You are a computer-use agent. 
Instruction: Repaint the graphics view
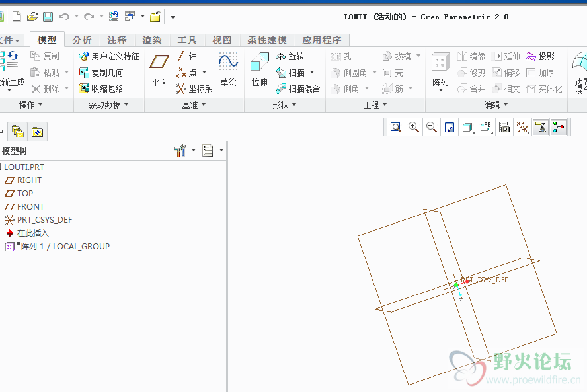(x=450, y=128)
